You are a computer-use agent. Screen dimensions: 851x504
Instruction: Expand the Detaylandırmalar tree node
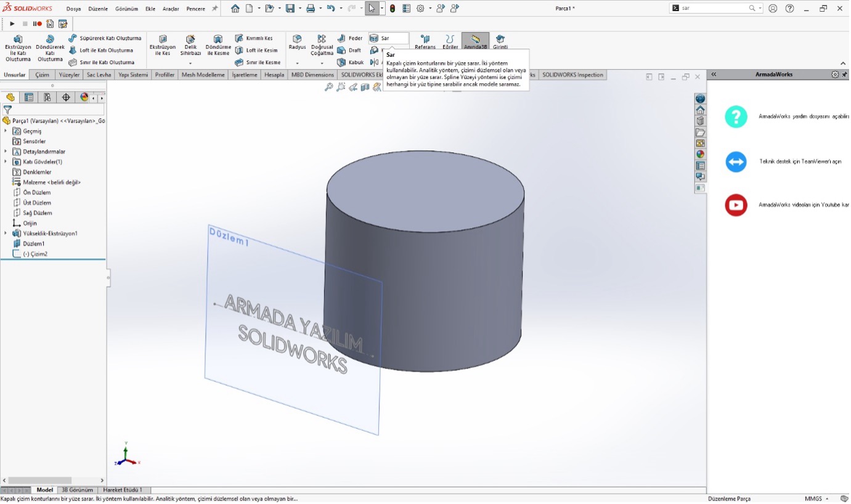click(x=6, y=152)
